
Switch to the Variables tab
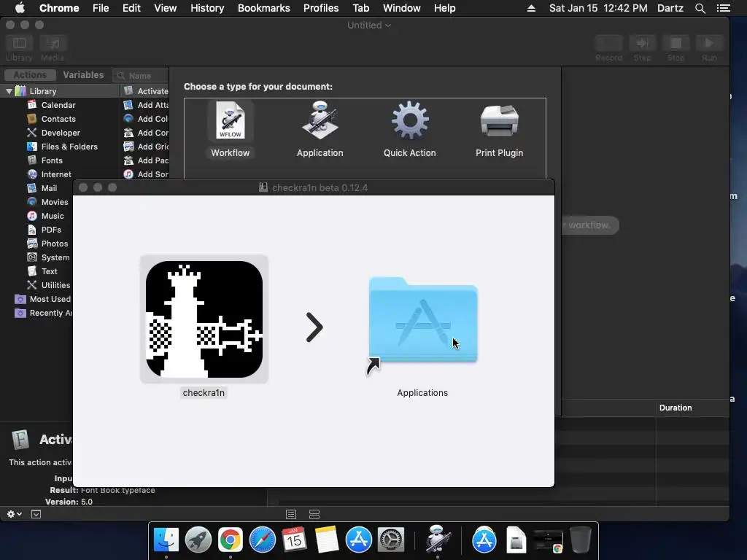[83, 75]
